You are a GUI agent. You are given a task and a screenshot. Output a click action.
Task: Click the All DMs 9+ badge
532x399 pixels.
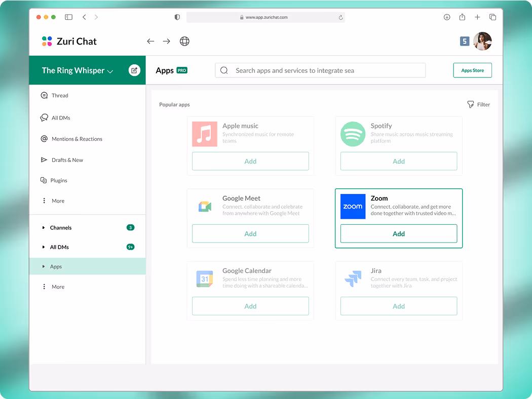coord(130,247)
